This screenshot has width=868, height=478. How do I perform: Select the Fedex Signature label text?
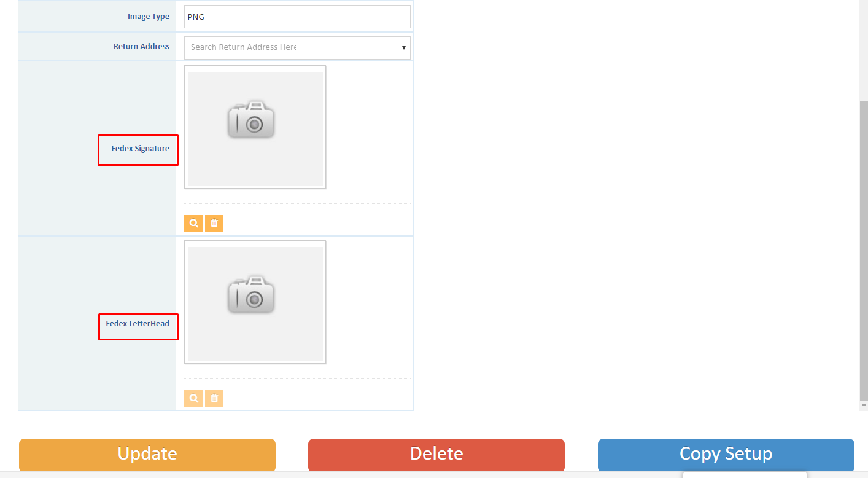pos(140,149)
